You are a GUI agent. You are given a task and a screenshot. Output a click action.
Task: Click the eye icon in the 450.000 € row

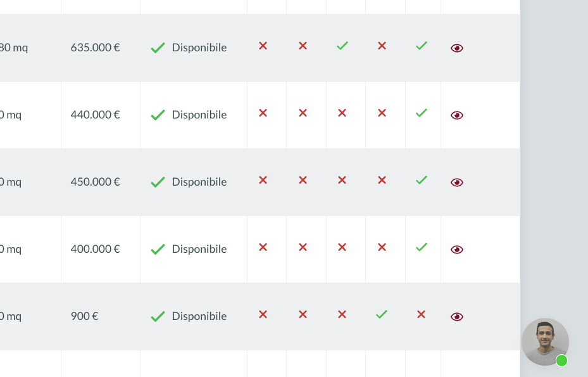pos(457,182)
